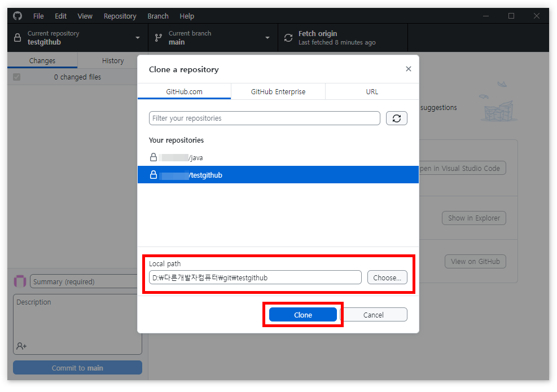This screenshot has width=557, height=392.
Task: Focus the Filter your repositories field
Action: (x=265, y=118)
